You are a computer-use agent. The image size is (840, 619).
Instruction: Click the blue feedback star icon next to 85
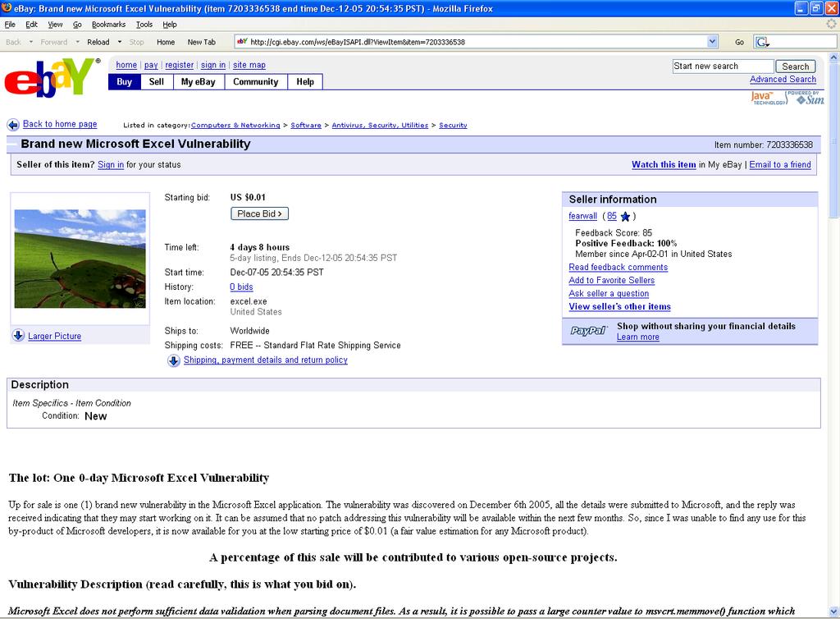tap(625, 217)
